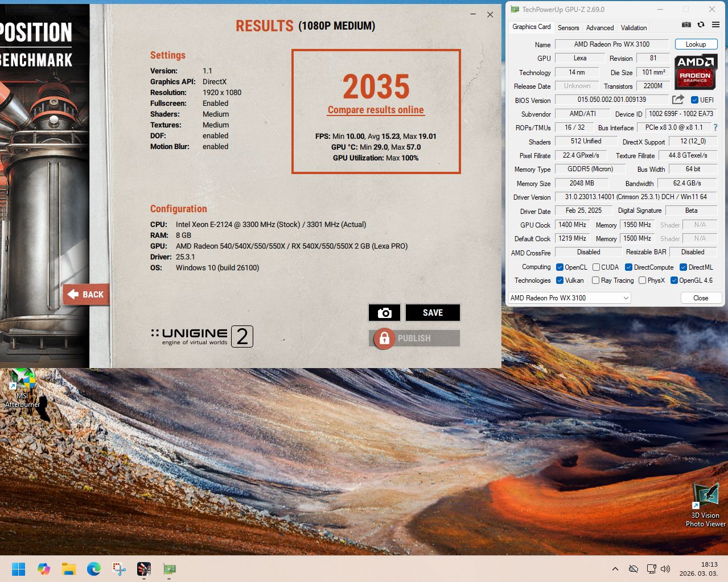Close the benchmark results panel with X
The height and width of the screenshot is (582, 728).
(x=490, y=14)
